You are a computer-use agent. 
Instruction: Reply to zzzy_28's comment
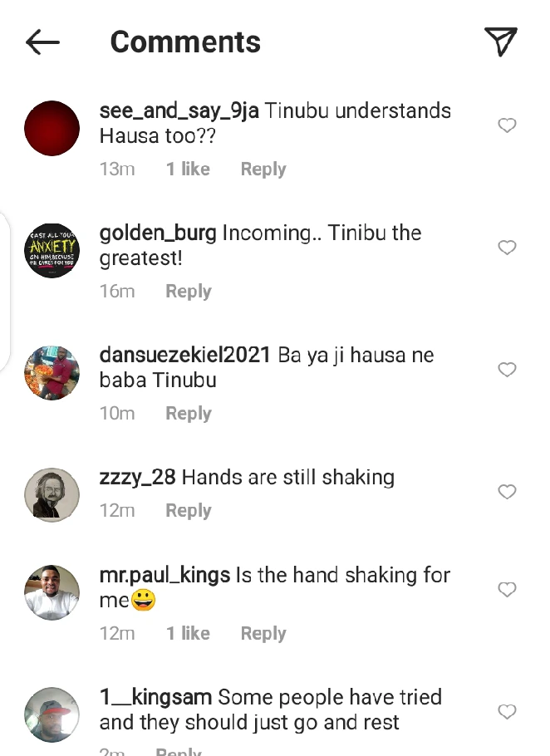point(189,511)
